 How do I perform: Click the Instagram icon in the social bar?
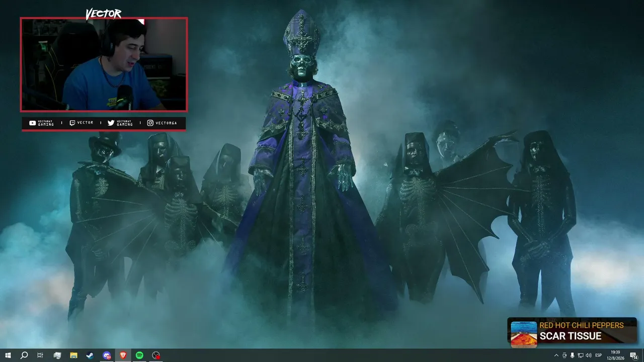(150, 123)
